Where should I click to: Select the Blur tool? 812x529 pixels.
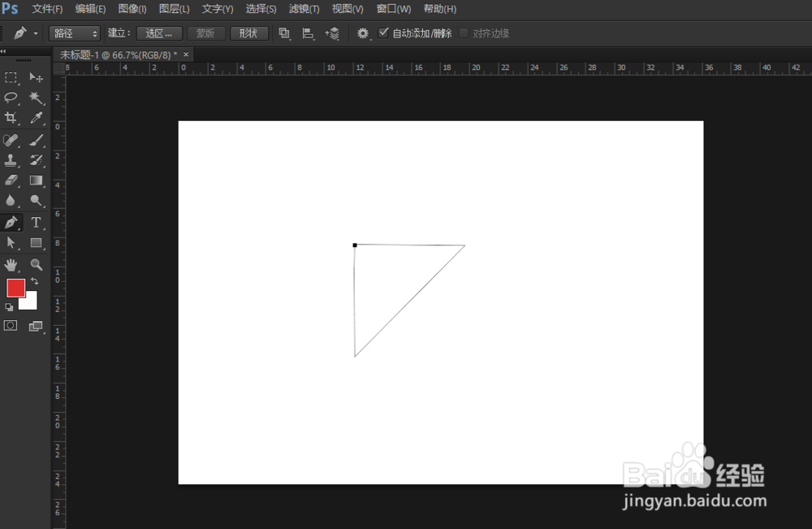pos(11,201)
